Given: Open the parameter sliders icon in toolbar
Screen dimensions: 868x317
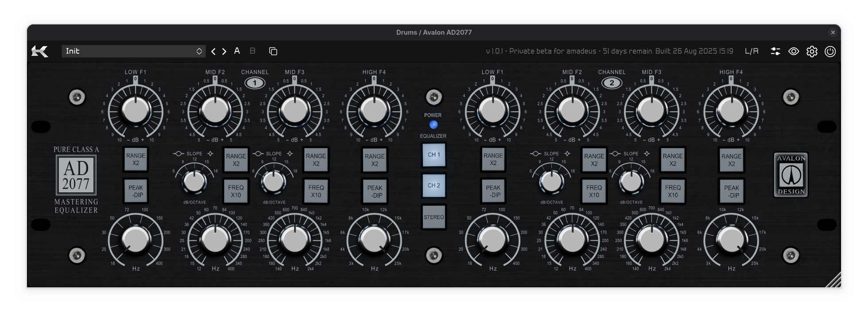Looking at the screenshot, I should [775, 51].
